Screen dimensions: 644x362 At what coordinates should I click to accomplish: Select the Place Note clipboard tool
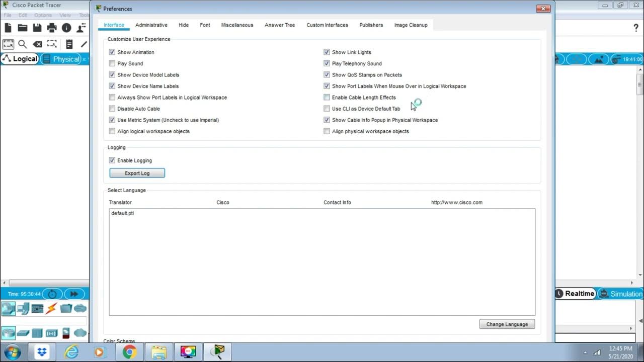point(69,44)
